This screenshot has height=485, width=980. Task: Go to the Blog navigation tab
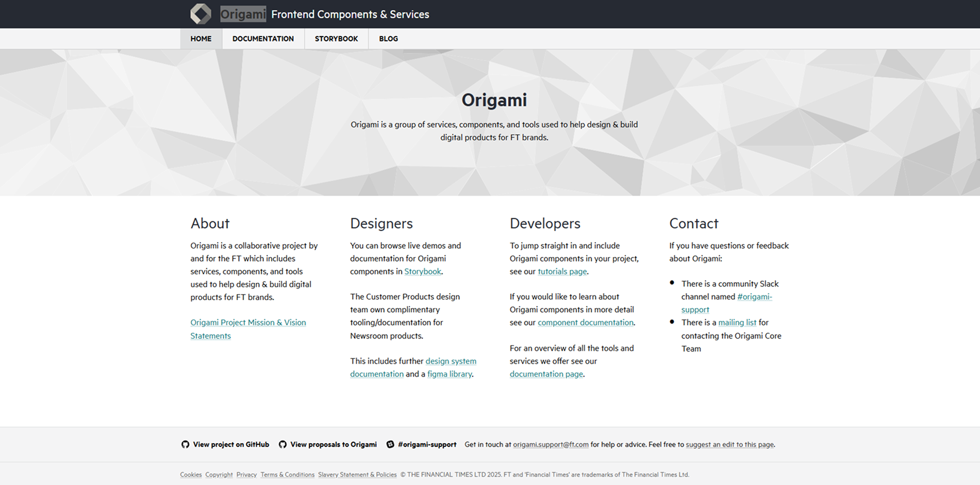point(388,39)
